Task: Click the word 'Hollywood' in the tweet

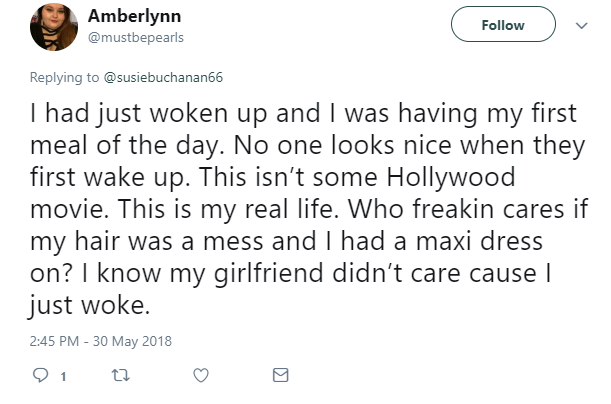Action: (x=451, y=178)
